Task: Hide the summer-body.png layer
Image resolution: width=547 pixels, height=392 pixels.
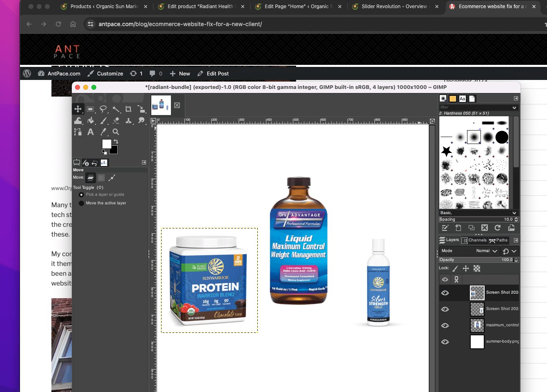Action: tap(445, 342)
